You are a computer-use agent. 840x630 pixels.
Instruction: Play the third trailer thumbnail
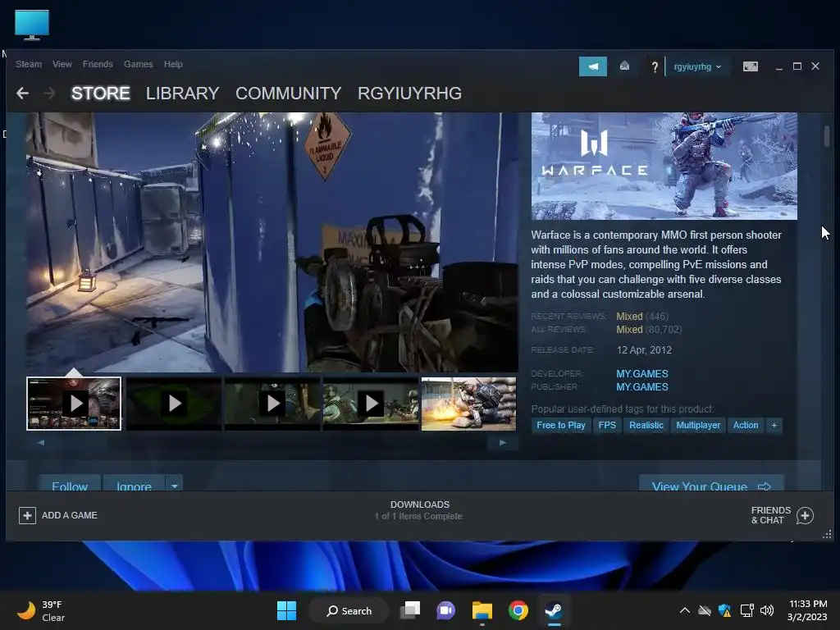pyautogui.click(x=272, y=404)
